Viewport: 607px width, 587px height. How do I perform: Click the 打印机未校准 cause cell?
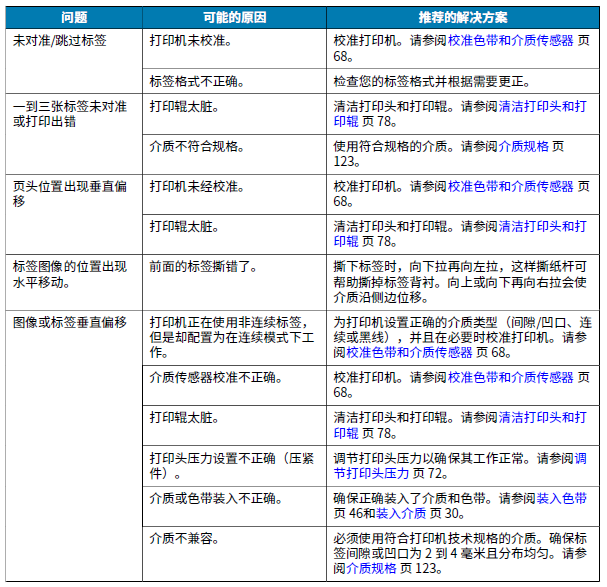(234, 49)
